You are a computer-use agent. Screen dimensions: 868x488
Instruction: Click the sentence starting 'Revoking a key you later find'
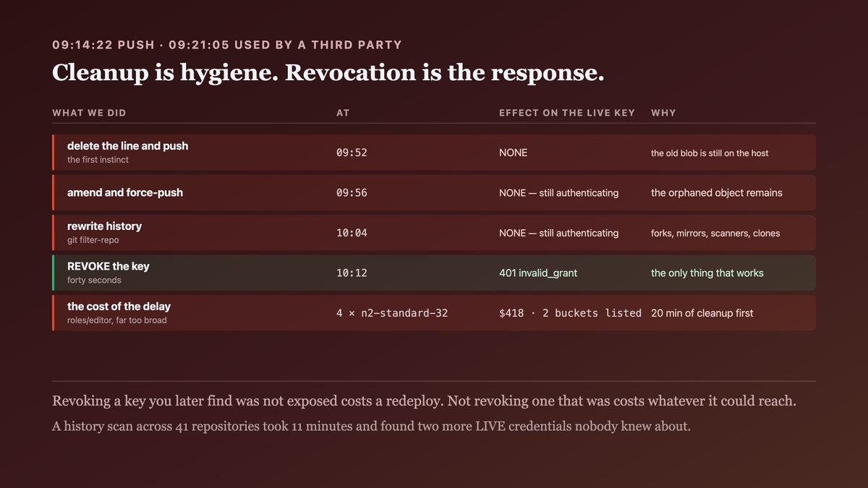tap(424, 401)
